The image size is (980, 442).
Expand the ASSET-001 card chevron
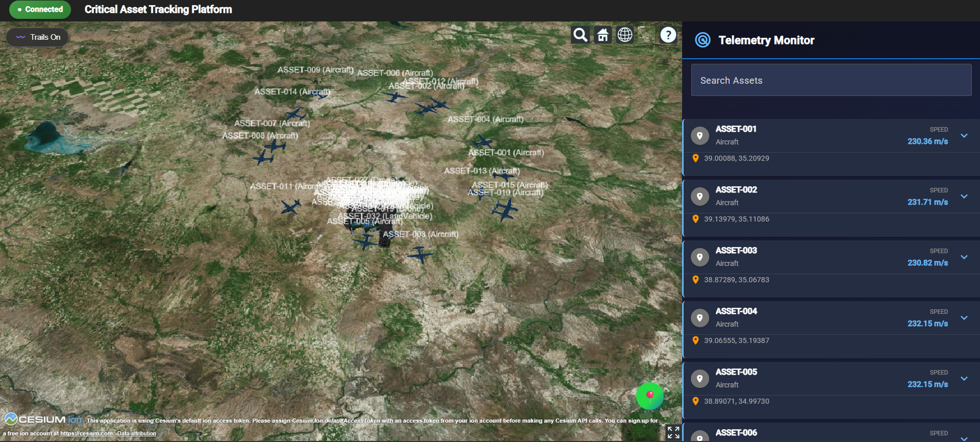point(964,136)
